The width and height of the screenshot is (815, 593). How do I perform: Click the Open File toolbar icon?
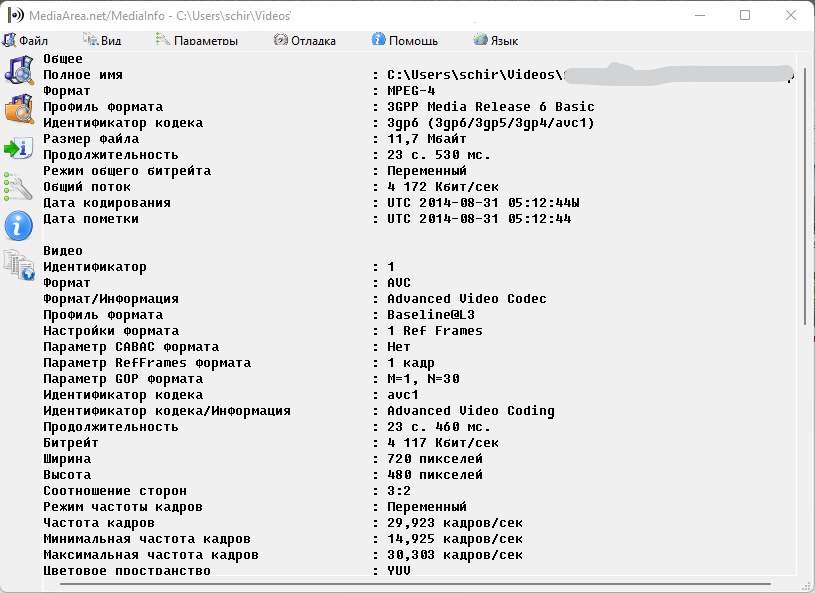coord(18,71)
